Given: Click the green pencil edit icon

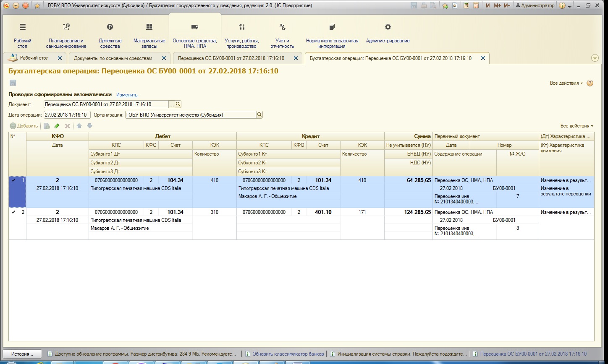Looking at the screenshot, I should pyautogui.click(x=57, y=126).
